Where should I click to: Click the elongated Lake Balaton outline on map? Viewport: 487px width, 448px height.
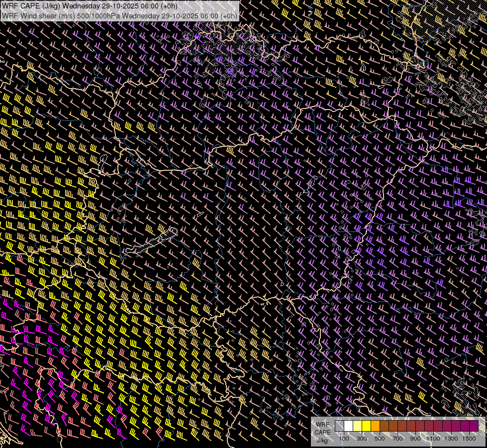152,242
